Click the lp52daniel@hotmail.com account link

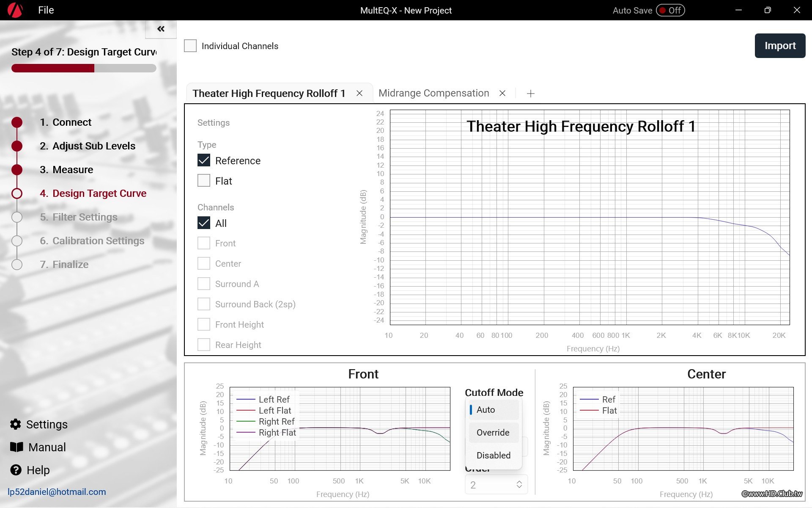tap(57, 492)
